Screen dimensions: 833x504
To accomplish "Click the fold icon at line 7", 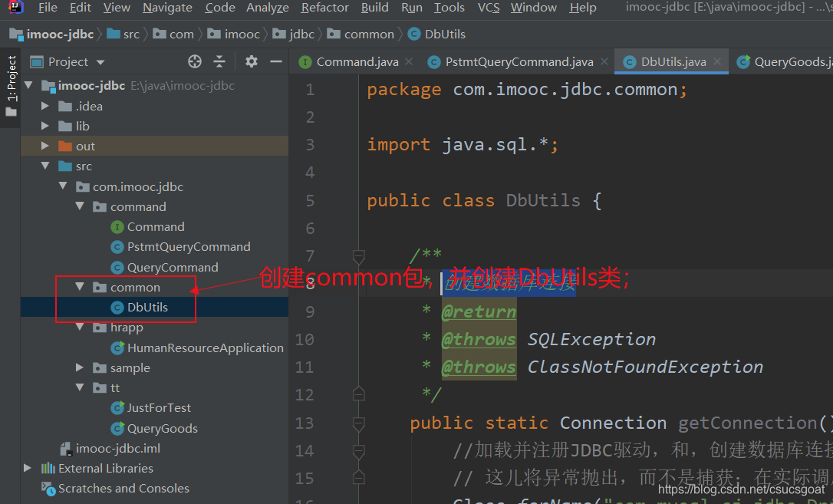I will click(359, 257).
